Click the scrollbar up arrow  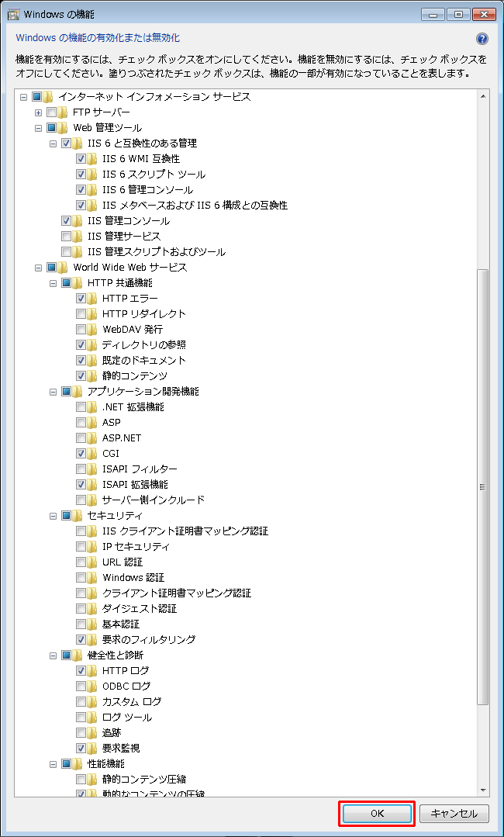pos(483,97)
